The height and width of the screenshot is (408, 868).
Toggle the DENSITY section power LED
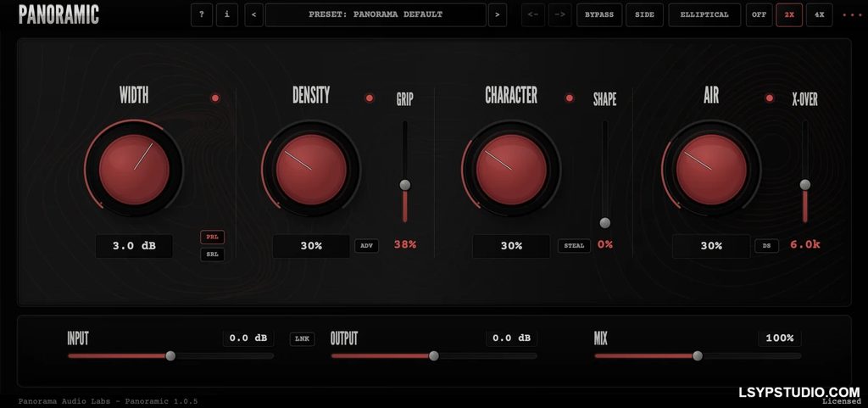(370, 98)
